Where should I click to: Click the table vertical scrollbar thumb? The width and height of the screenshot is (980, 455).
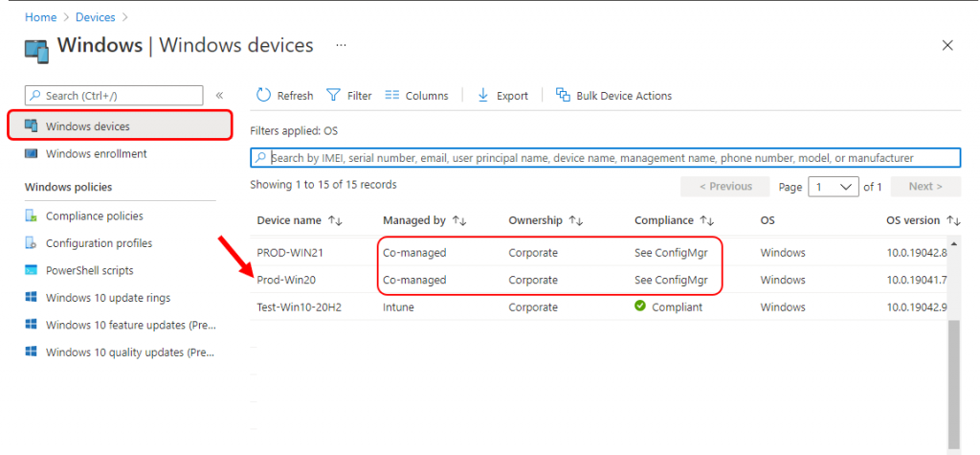(954, 384)
